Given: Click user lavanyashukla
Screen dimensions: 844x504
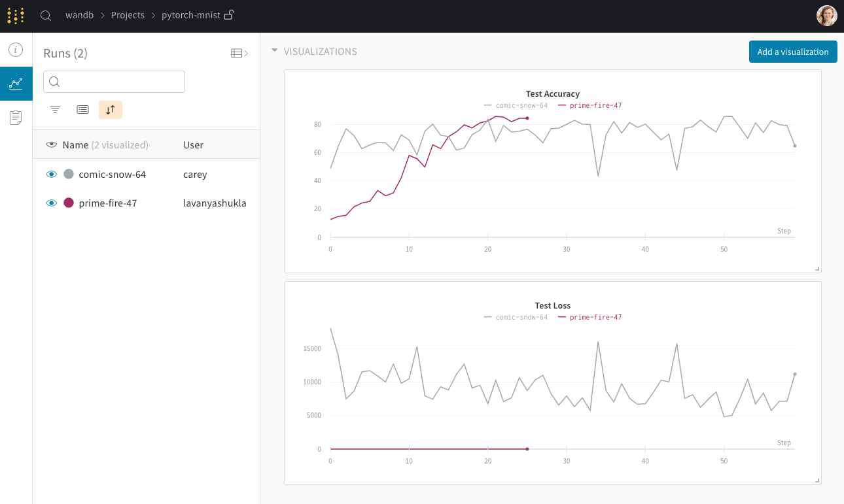Looking at the screenshot, I should [x=215, y=203].
